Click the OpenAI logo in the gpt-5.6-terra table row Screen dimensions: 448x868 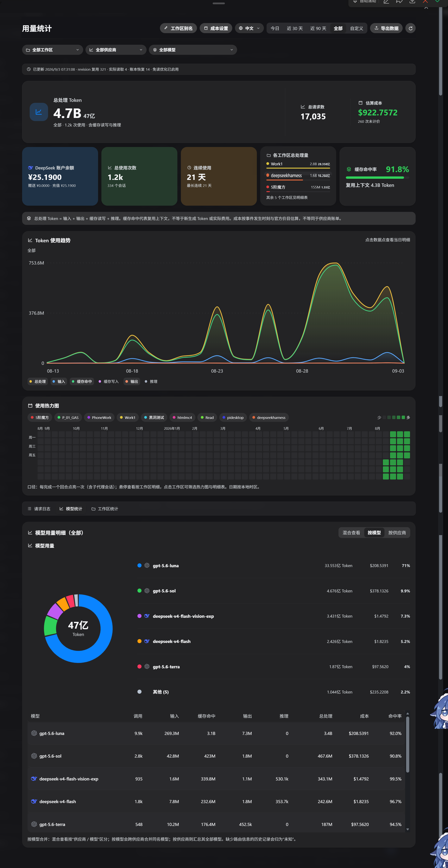tap(34, 824)
